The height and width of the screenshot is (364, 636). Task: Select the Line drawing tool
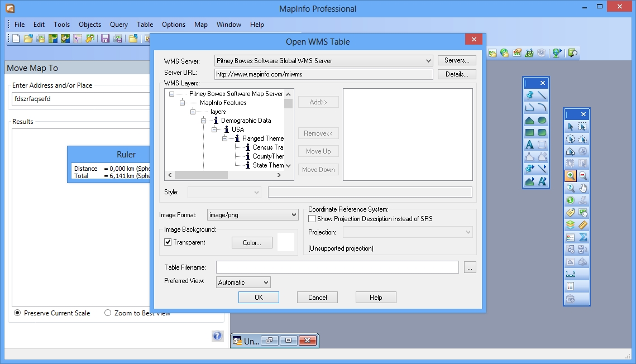(x=542, y=95)
